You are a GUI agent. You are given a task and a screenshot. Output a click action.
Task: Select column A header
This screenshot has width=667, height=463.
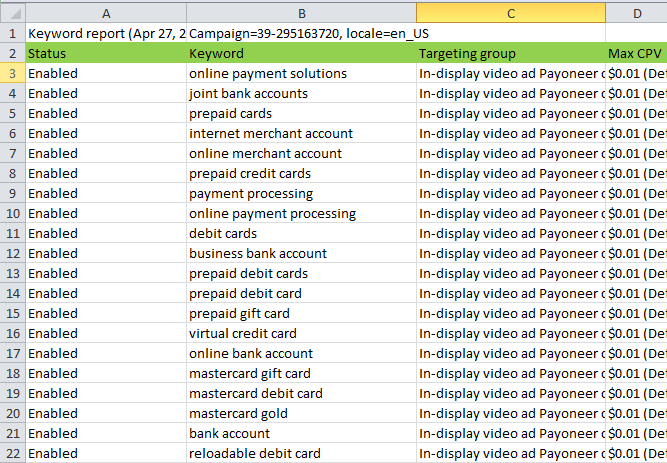106,13
